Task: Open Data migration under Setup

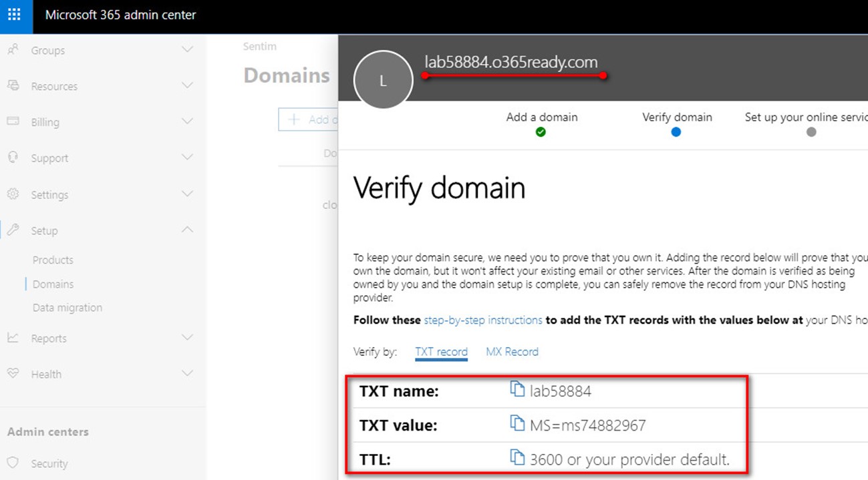Action: pyautogui.click(x=67, y=308)
